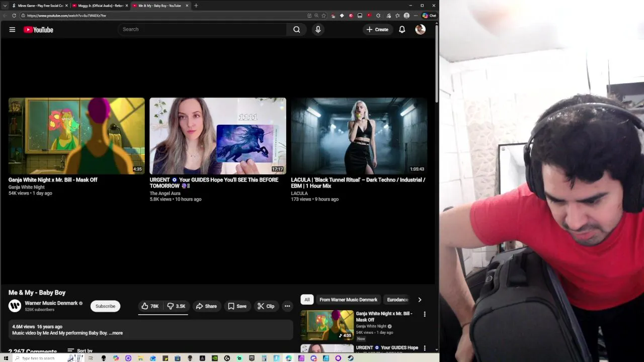This screenshot has width=644, height=362.
Task: Open Warner Music Denmark channel name link
Action: point(51,303)
